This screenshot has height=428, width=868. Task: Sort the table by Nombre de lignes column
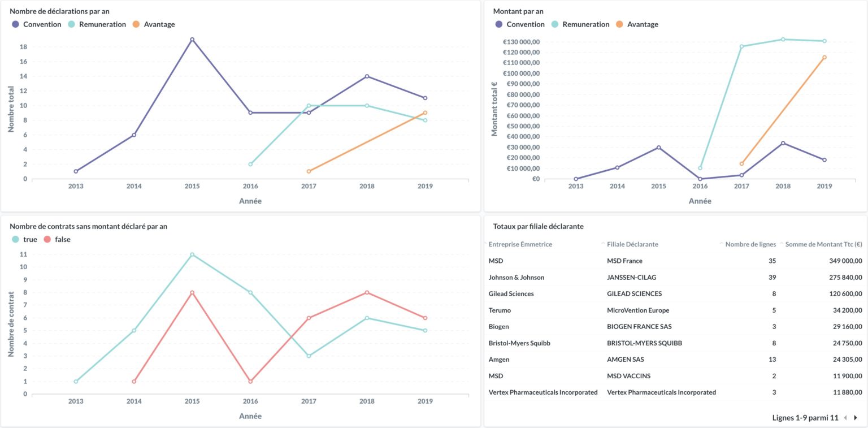coord(750,244)
